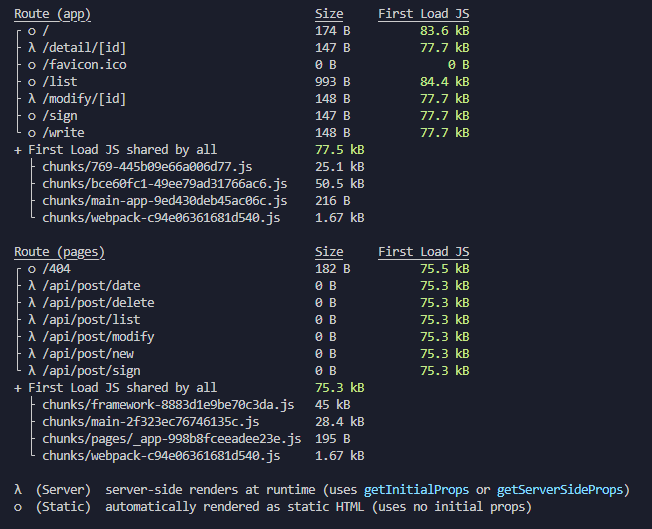Select the /favicon.ico route text
Screen dimensions: 652x529
coord(84,65)
